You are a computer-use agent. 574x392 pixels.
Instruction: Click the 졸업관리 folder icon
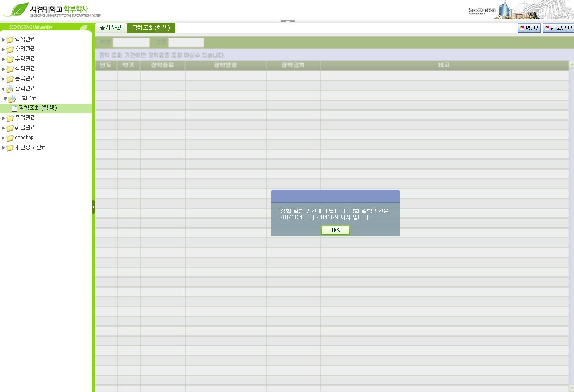10,118
